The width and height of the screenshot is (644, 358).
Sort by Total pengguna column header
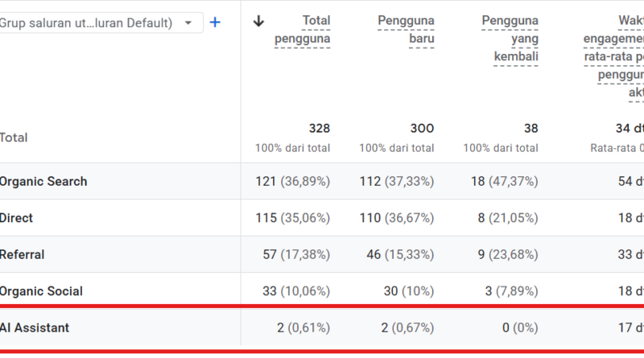tap(303, 30)
